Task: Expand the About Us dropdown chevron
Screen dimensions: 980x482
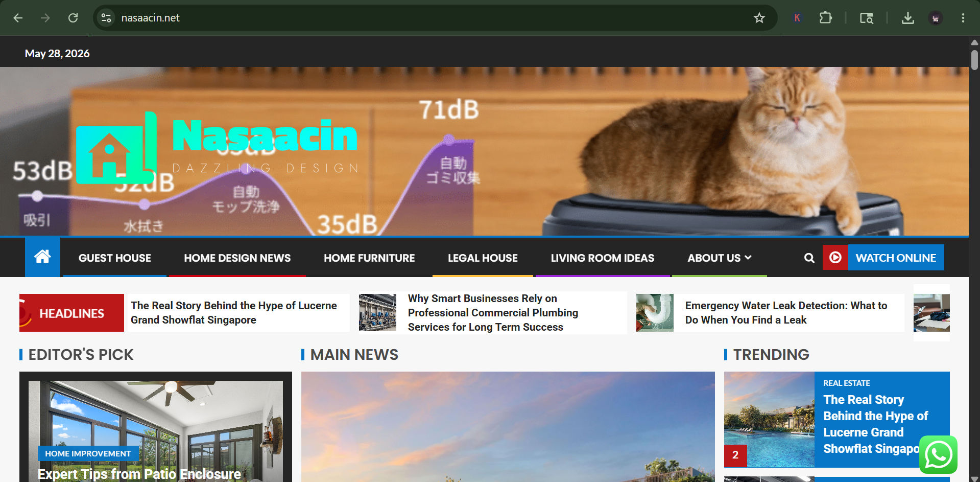Action: 748,258
